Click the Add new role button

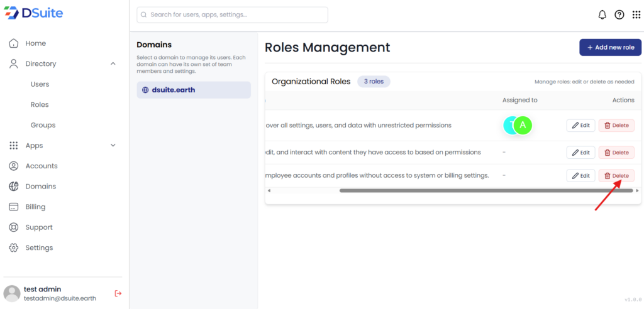point(610,47)
